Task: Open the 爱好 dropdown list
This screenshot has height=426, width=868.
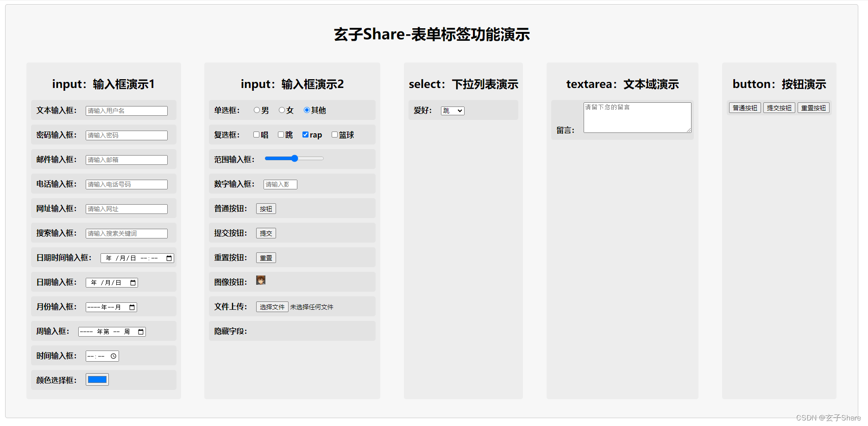Action: pos(453,111)
